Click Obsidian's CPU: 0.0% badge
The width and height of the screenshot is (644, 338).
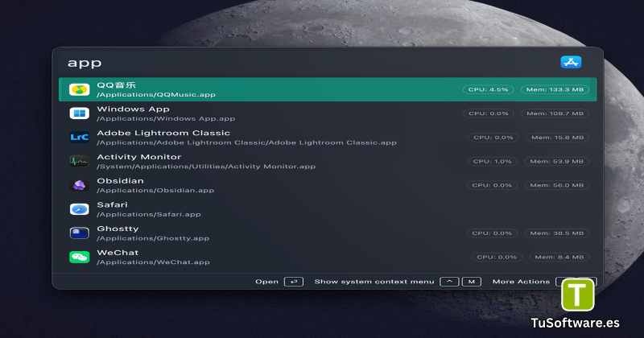pyautogui.click(x=492, y=185)
